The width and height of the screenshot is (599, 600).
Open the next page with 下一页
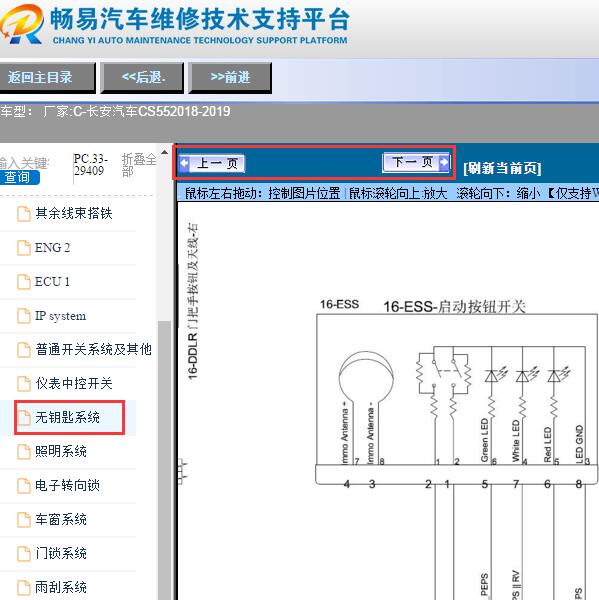pos(416,162)
